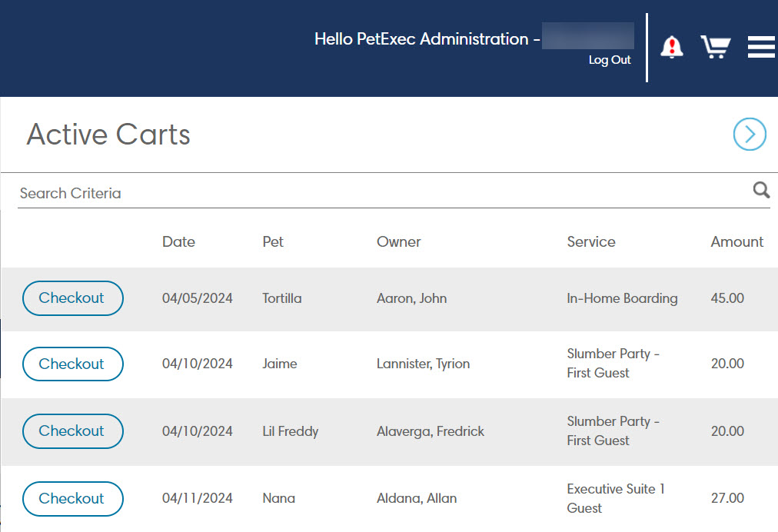Sort the list by Owner column
This screenshot has height=532, width=778.
398,241
